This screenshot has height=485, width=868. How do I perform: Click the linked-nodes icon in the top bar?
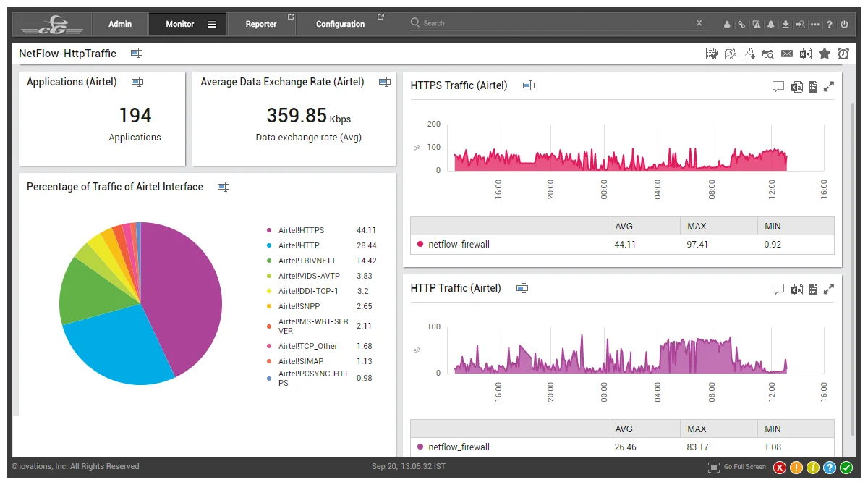click(x=741, y=24)
